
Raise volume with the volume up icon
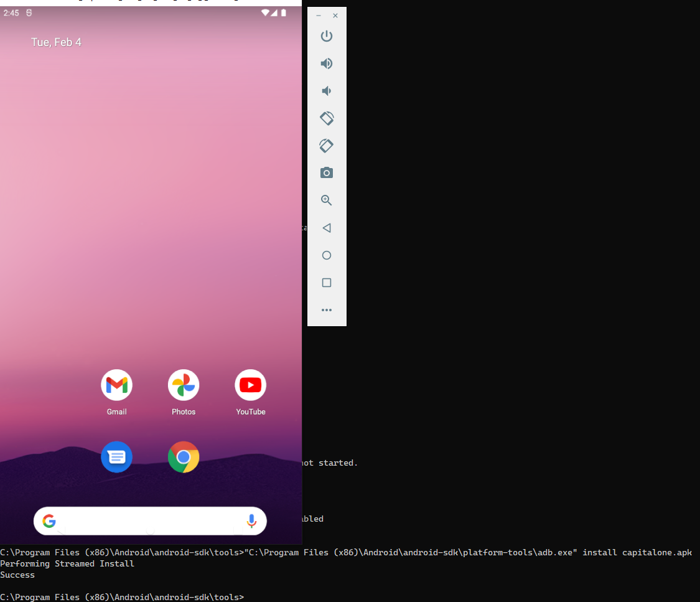pyautogui.click(x=326, y=63)
